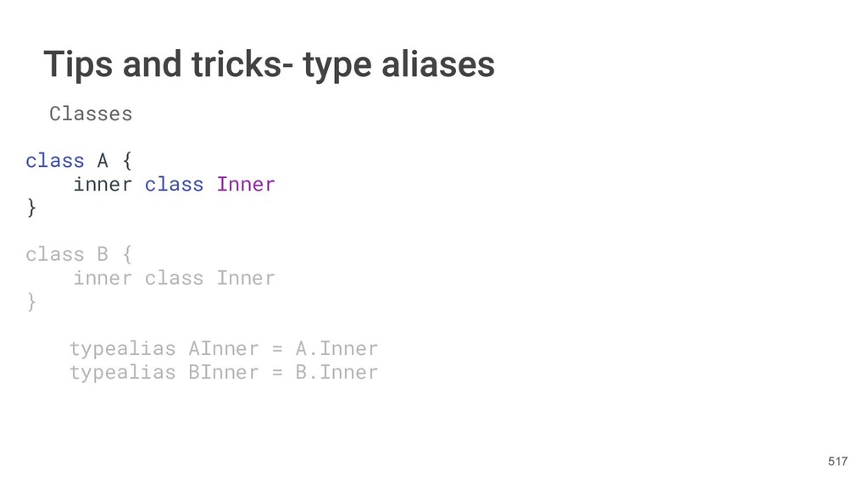Click the "BInner" alias name

pyautogui.click(x=224, y=372)
